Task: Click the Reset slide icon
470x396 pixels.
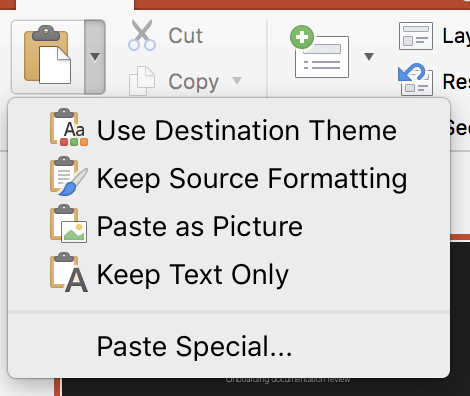Action: [x=416, y=79]
